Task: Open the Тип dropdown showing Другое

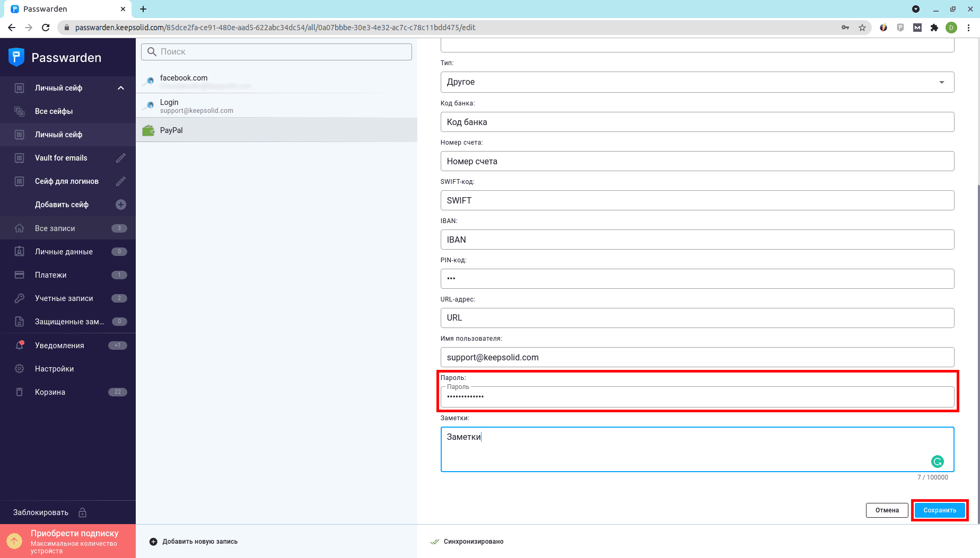Action: 697,82
